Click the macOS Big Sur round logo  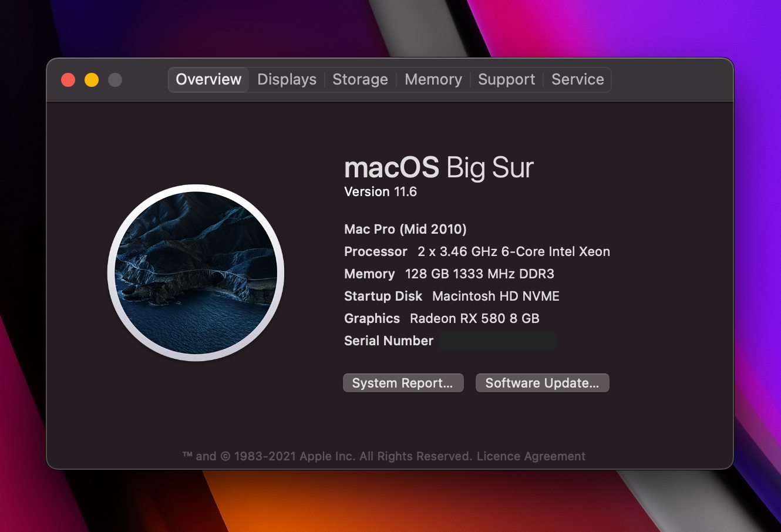tap(196, 273)
